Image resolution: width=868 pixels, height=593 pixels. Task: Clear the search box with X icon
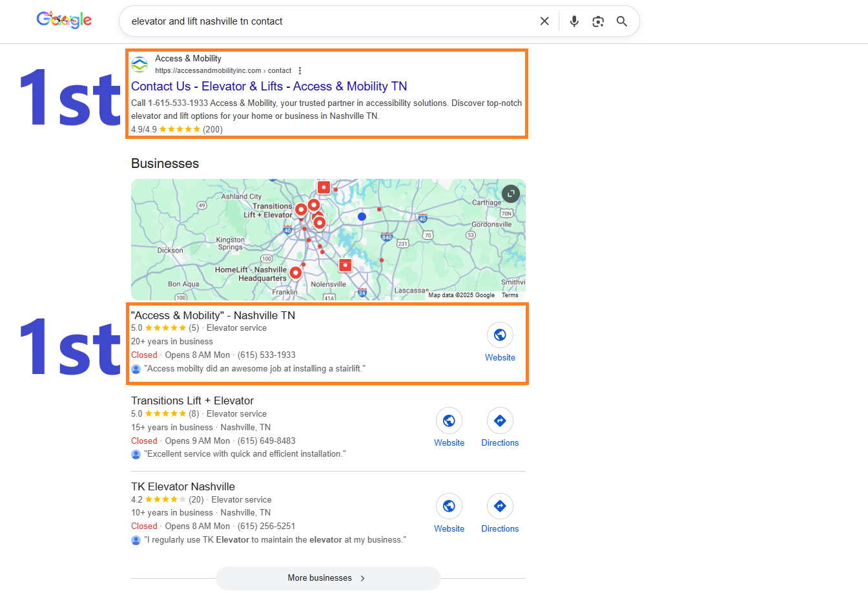point(544,21)
